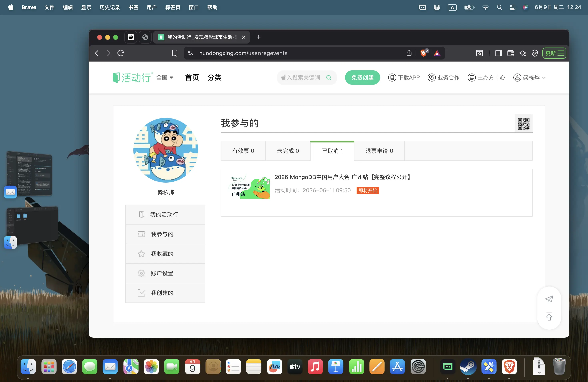The image size is (588, 382).
Task: Open 我创建的 sidebar item
Action: tap(165, 293)
